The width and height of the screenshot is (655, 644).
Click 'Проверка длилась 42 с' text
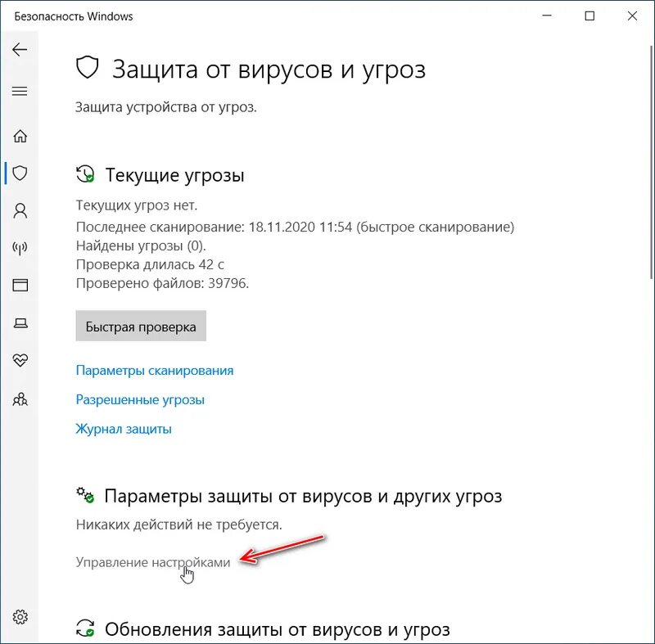tap(150, 264)
